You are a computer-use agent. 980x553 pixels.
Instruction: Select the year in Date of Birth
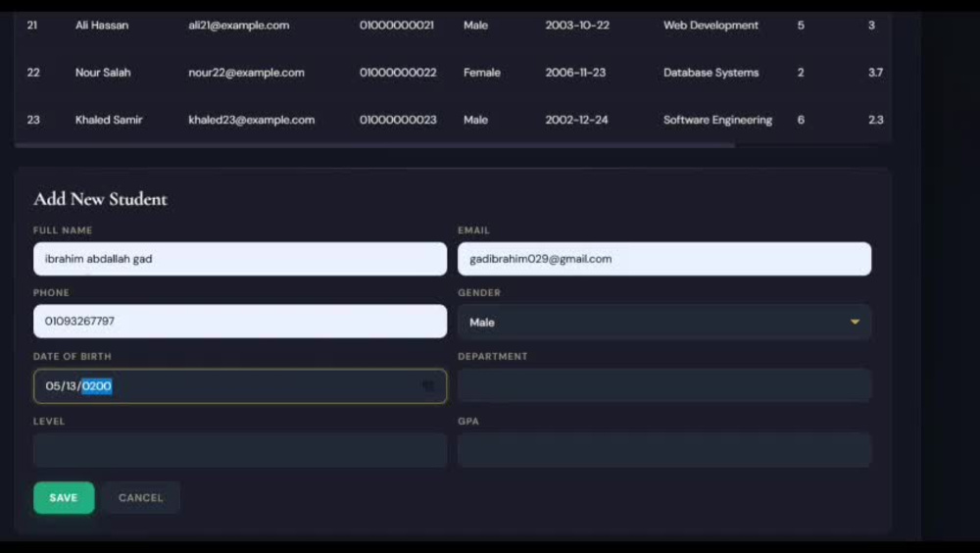click(x=97, y=386)
